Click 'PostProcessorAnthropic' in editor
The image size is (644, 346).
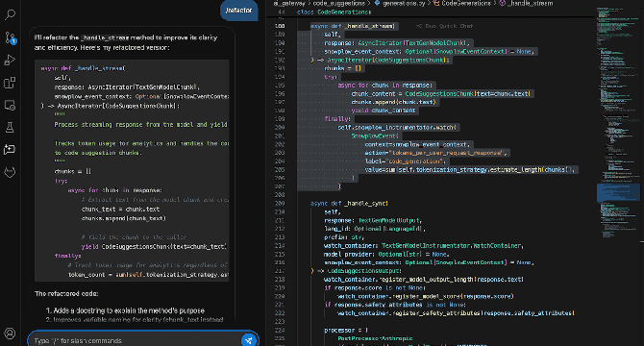(x=375, y=338)
